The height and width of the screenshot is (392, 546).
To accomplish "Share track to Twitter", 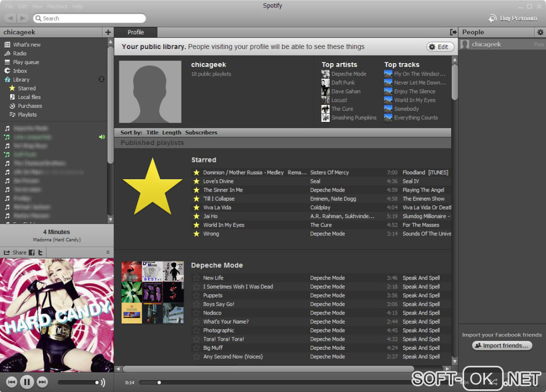I will coord(40,252).
